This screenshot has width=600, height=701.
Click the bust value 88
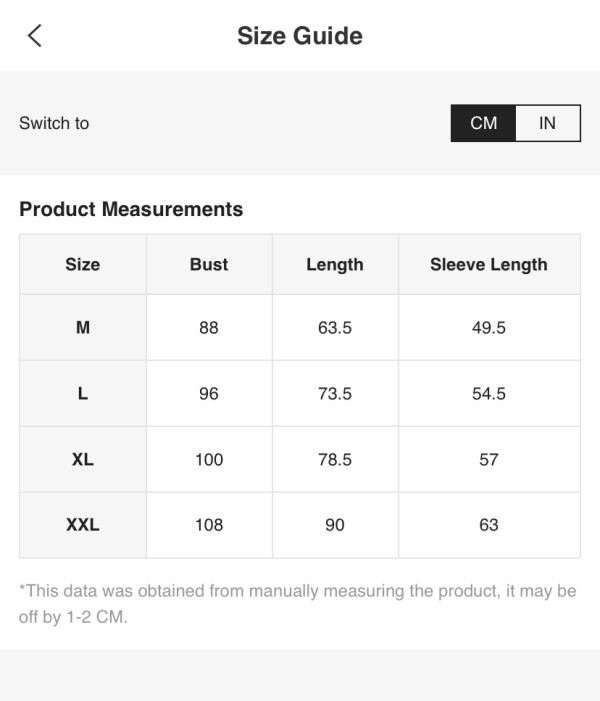[x=209, y=327]
